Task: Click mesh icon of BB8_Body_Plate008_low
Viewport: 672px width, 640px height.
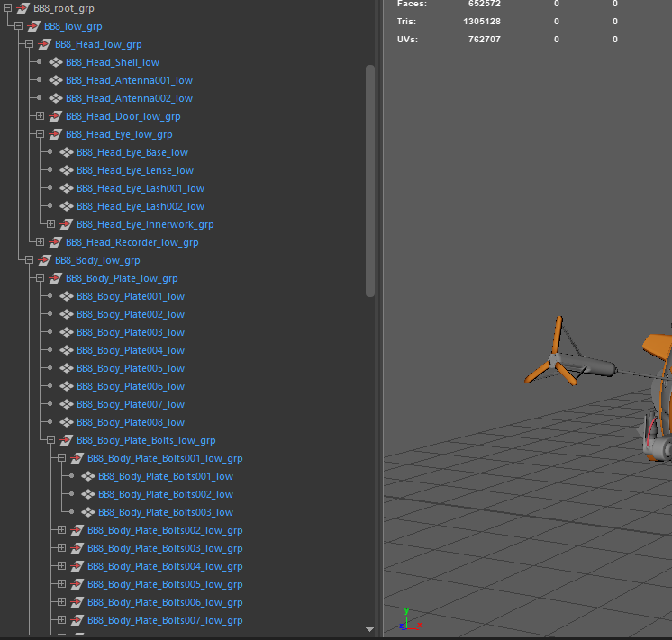Action: pyautogui.click(x=67, y=422)
